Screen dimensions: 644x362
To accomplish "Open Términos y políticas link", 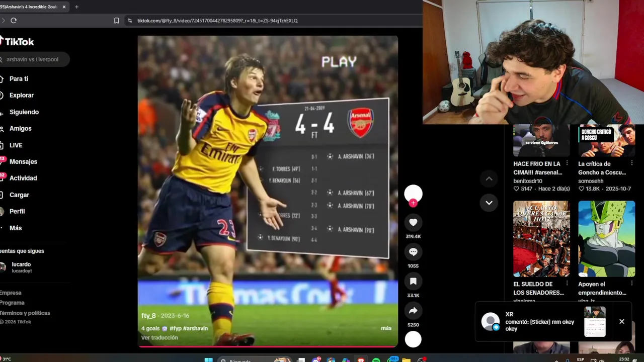I will [x=25, y=313].
